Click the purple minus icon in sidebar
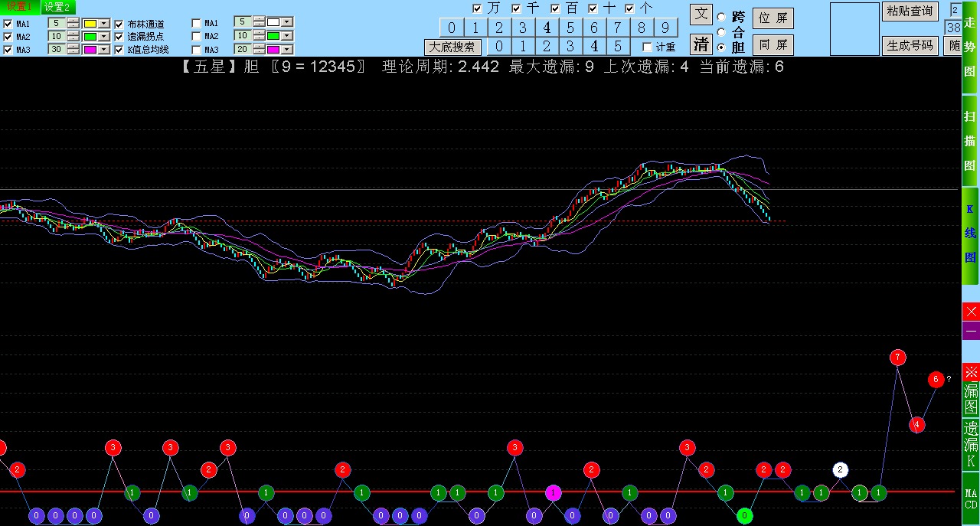The height and width of the screenshot is (526, 980). point(971,332)
